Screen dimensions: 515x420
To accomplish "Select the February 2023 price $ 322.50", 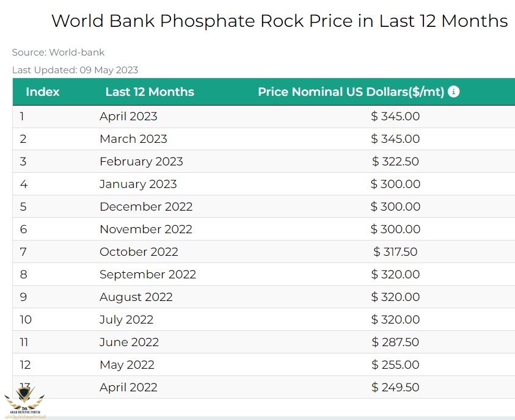I will pos(395,161).
